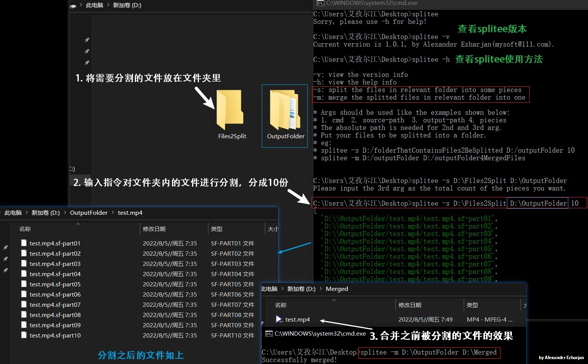Viewport: 588px width, 364px height.
Task: Select test.mp4.sf-part10 file icon
Action: (x=24, y=335)
